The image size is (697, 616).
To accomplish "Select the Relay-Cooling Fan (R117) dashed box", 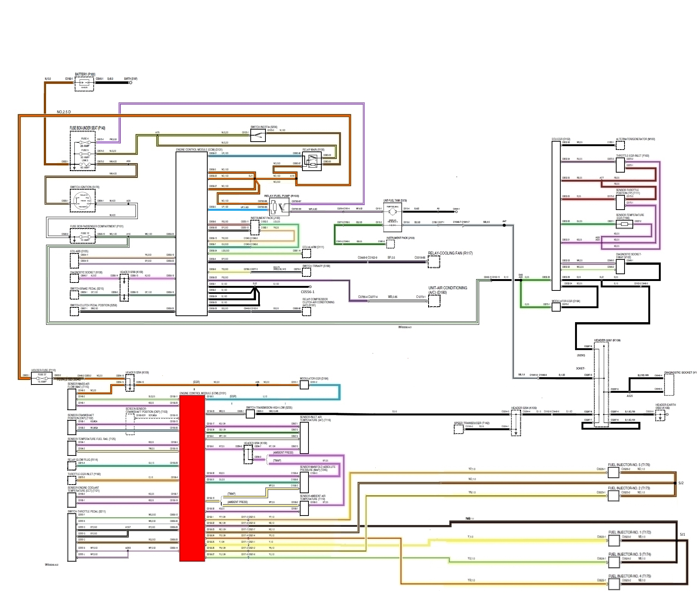I will (434, 262).
